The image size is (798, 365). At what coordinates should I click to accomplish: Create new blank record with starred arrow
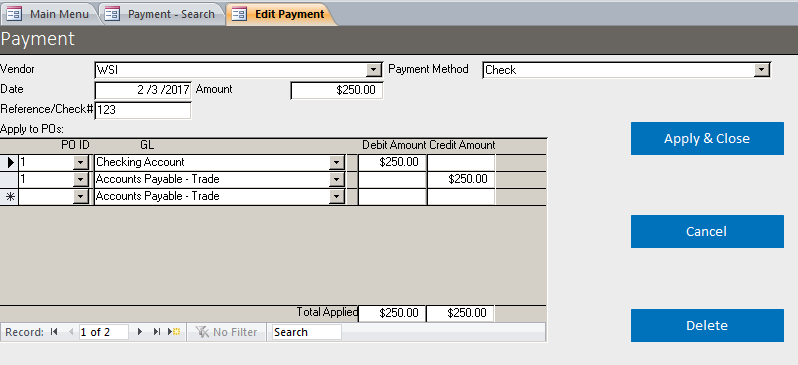coord(174,332)
